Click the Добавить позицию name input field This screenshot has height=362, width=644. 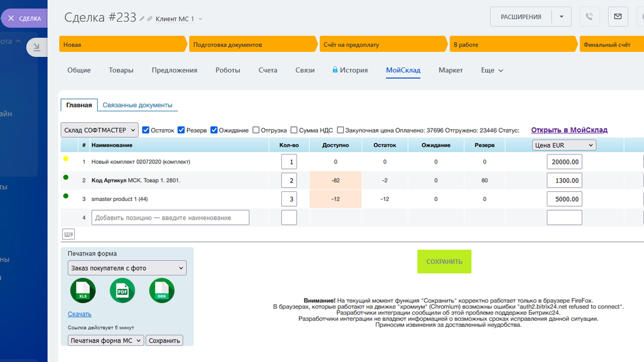(x=170, y=218)
